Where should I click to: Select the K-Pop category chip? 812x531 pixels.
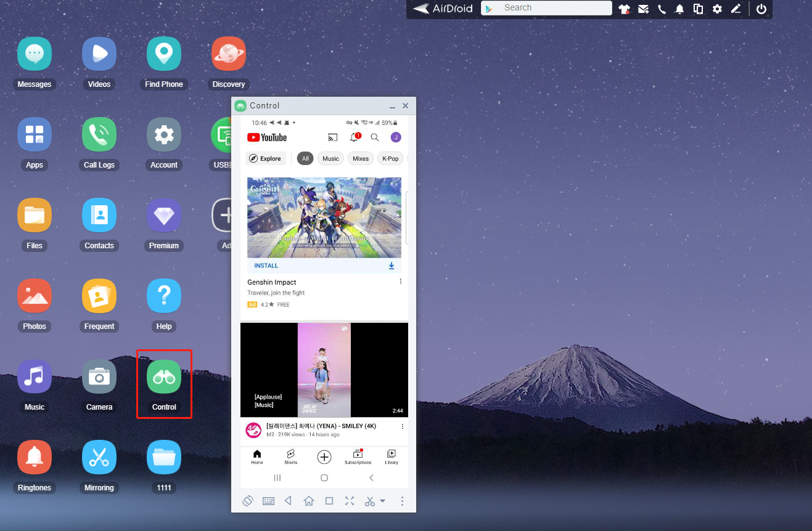[x=390, y=158]
